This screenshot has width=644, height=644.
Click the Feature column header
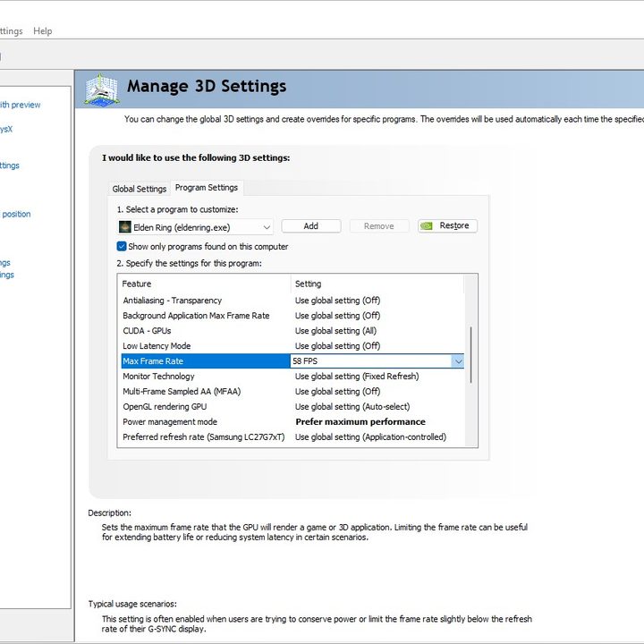point(205,284)
